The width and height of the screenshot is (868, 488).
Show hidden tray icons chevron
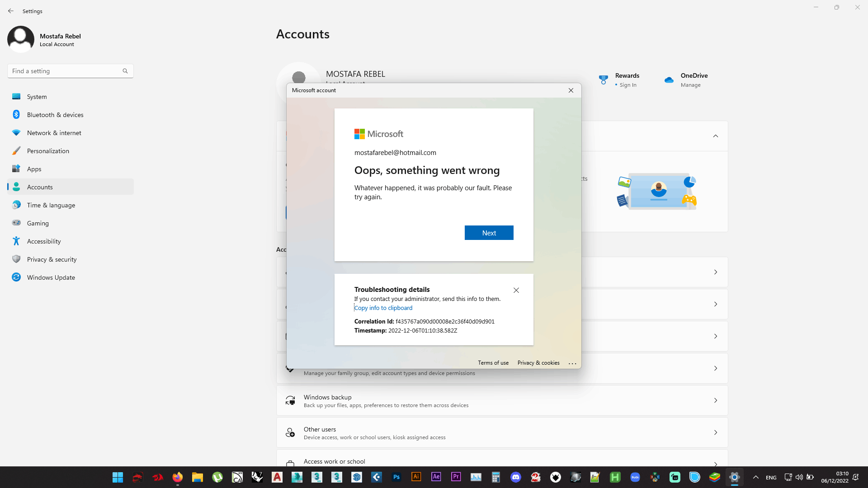755,477
